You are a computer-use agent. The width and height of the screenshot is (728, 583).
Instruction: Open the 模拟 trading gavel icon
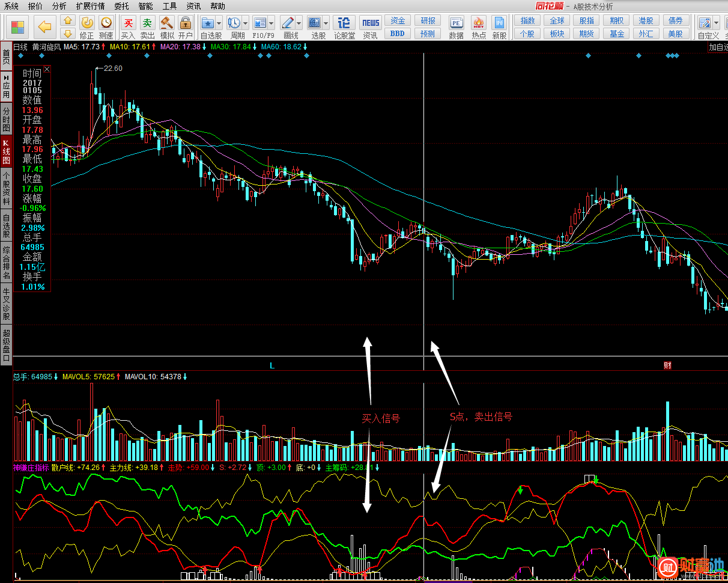pyautogui.click(x=166, y=23)
